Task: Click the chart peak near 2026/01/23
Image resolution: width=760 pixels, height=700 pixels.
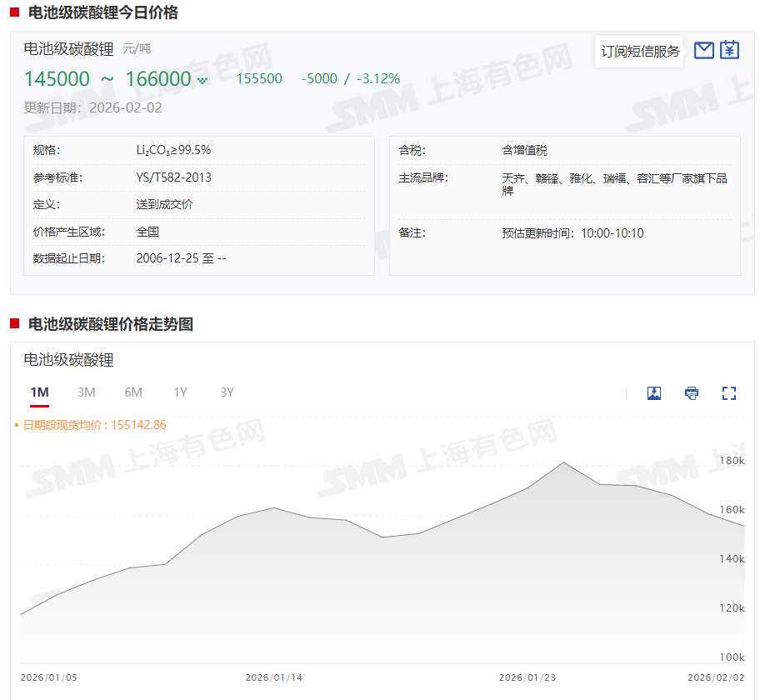Action: point(564,462)
